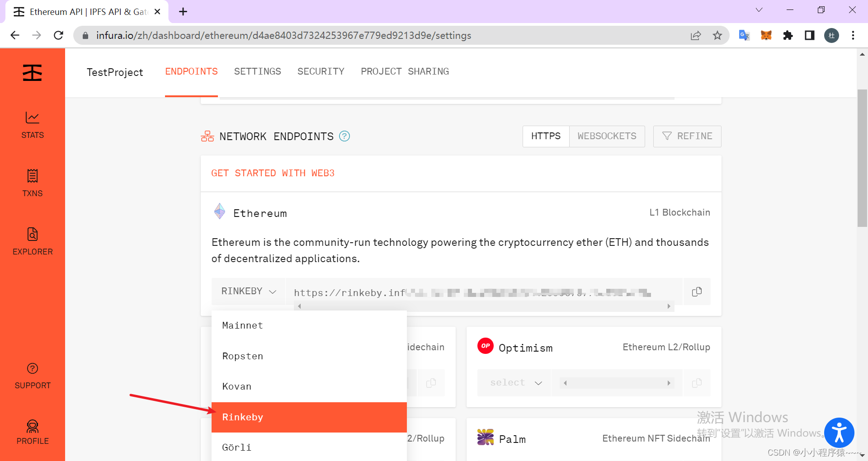Screen dimensions: 868x461
Task: Open the Chrome profile avatar
Action: [x=831, y=35]
